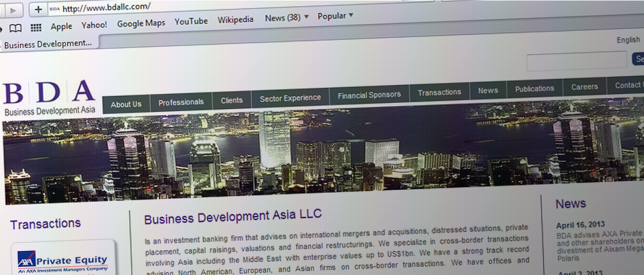
Task: Click the forward navigation arrow button
Action: 13,10
